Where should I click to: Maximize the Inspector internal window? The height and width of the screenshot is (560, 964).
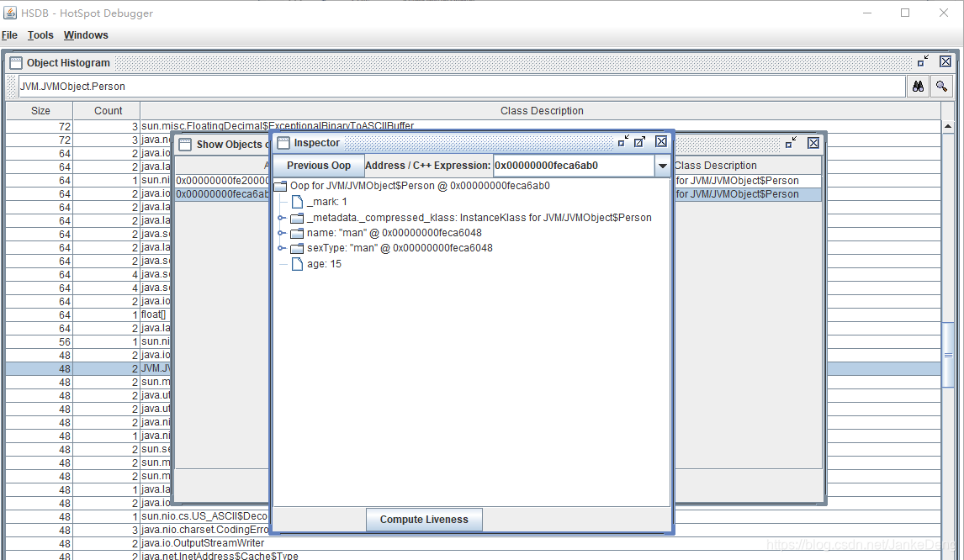click(x=639, y=141)
